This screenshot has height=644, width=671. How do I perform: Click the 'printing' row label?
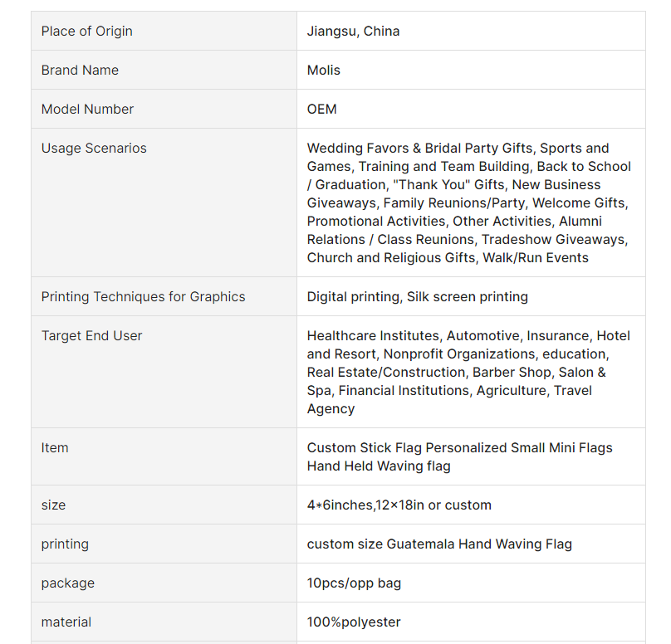[65, 544]
